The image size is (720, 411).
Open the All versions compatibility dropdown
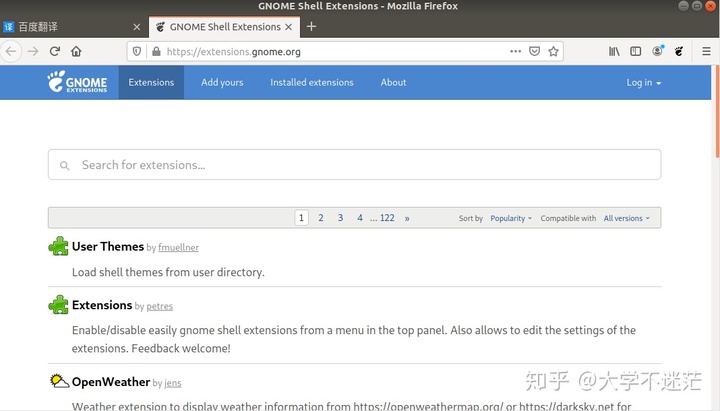[626, 218]
